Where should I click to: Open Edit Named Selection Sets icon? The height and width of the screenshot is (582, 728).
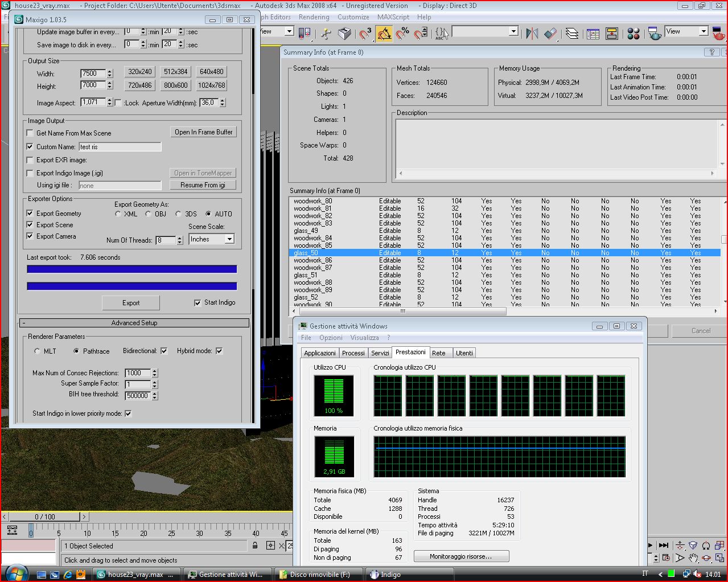click(x=442, y=34)
